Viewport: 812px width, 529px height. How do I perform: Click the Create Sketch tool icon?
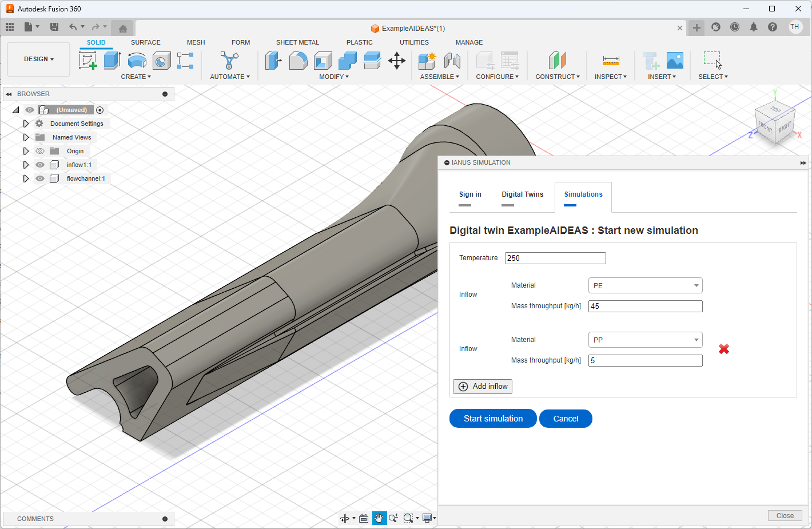click(x=87, y=60)
